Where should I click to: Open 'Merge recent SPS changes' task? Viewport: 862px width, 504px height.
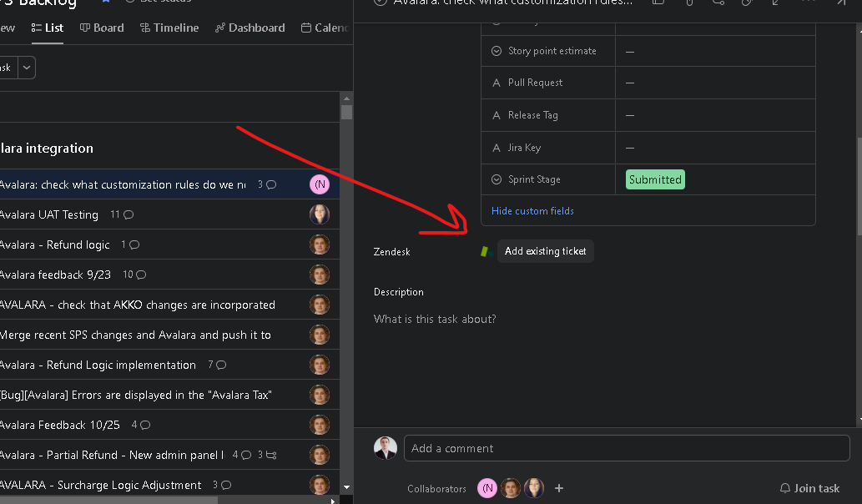tap(135, 335)
